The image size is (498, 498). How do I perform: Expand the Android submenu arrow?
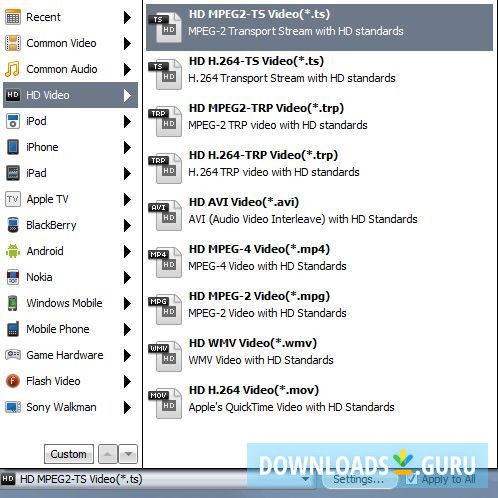[x=127, y=251]
